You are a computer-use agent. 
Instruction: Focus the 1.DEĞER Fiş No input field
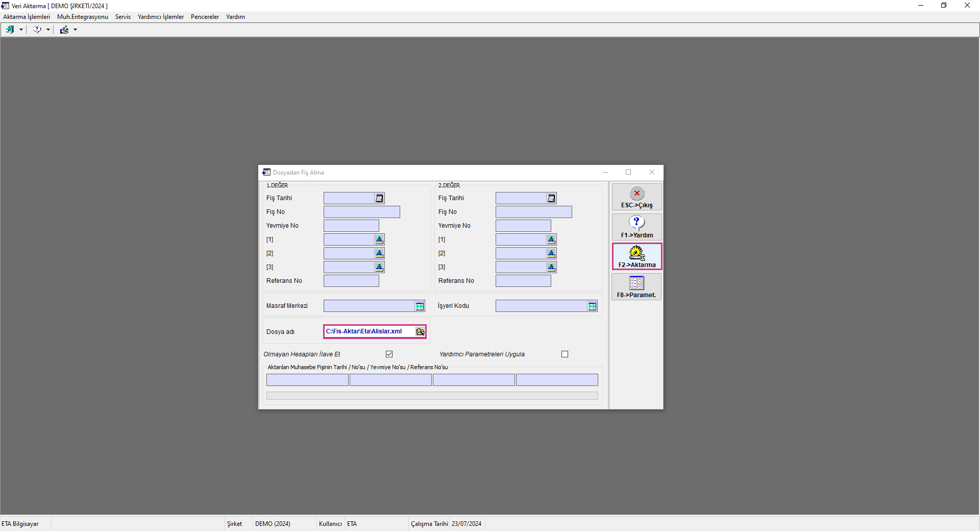pos(361,212)
